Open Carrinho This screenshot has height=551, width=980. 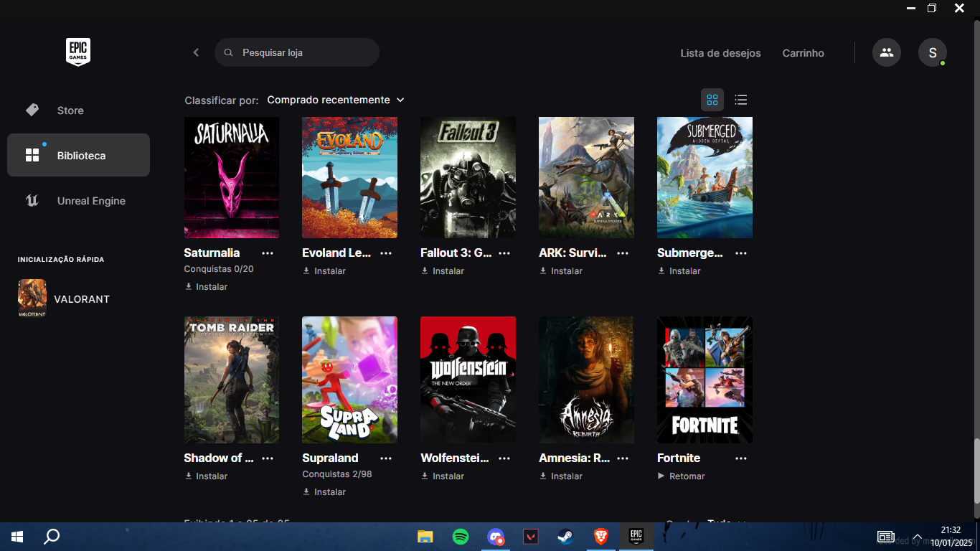[803, 53]
